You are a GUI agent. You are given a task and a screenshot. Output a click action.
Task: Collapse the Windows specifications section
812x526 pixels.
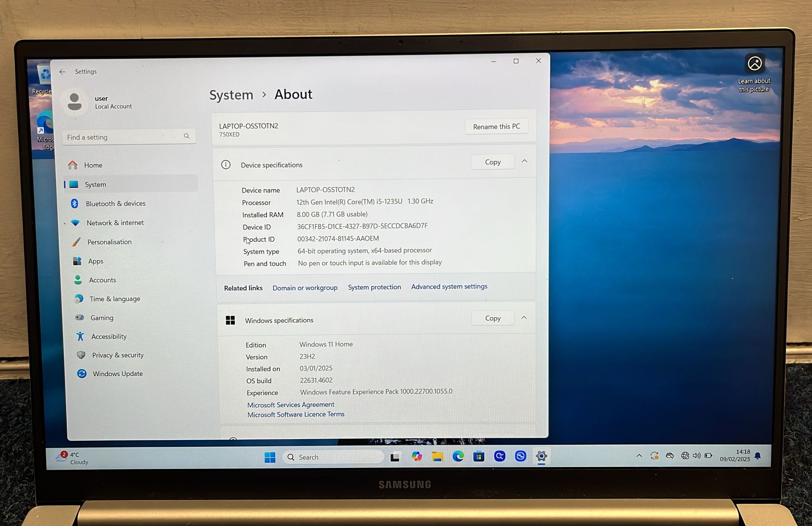tap(524, 318)
